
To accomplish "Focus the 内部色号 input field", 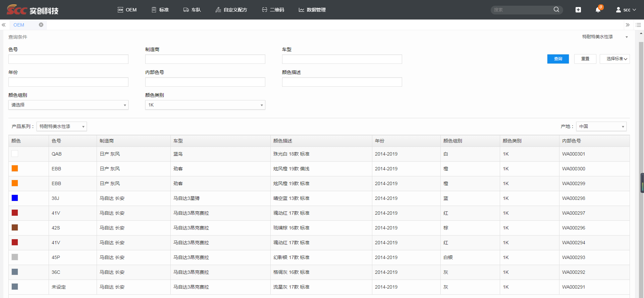I will click(x=205, y=82).
